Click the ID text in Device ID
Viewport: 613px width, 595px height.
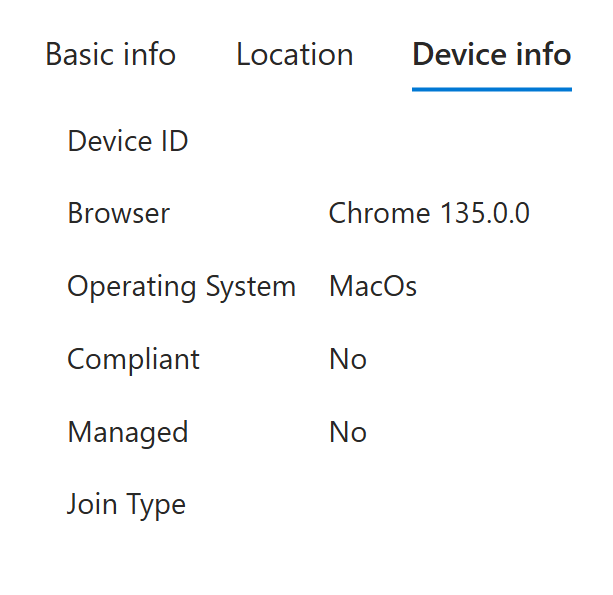[x=172, y=141]
